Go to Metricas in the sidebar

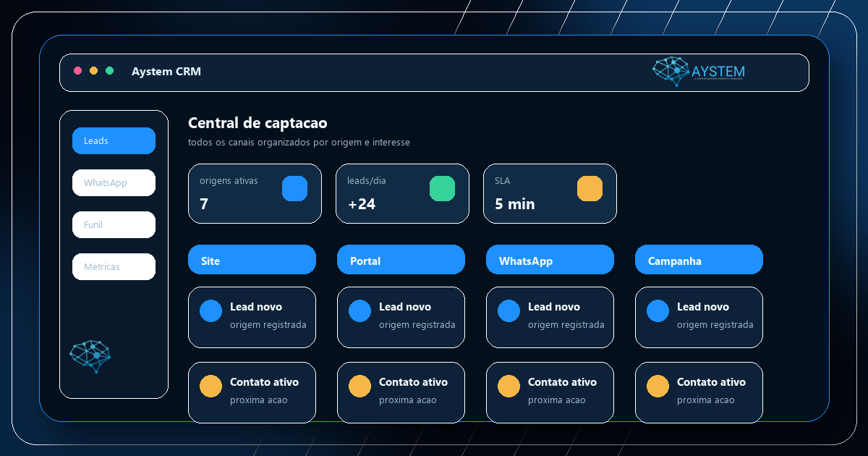[114, 266]
